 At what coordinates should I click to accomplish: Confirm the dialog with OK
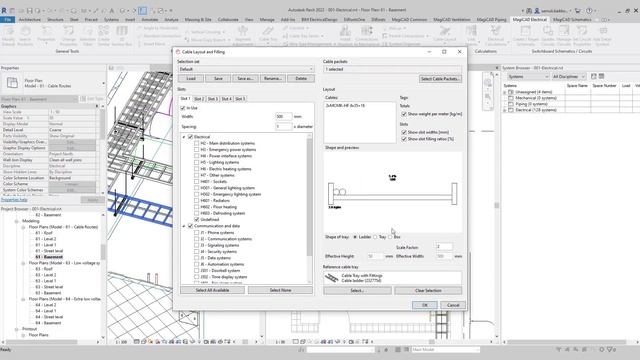pos(424,305)
